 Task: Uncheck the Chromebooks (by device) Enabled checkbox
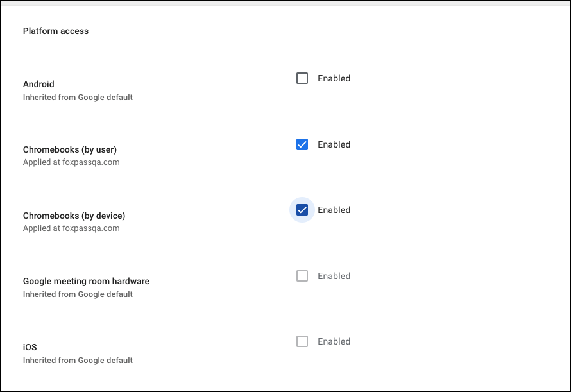[x=302, y=210]
